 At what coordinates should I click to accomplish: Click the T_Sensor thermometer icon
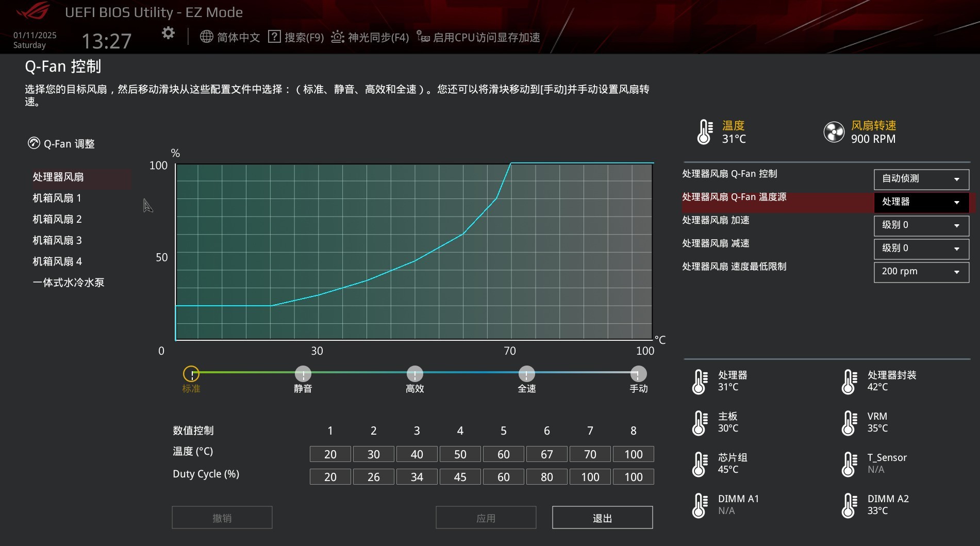coord(849,464)
